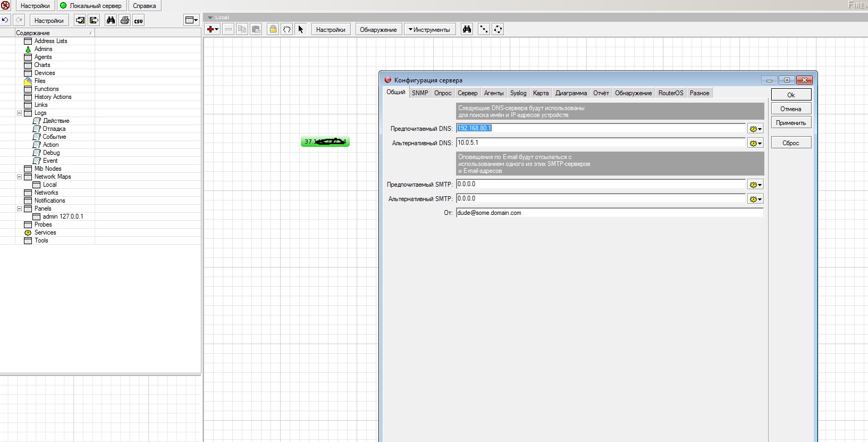The width and height of the screenshot is (868, 442).
Task: Enable the arrow pointer select mode
Action: (301, 29)
